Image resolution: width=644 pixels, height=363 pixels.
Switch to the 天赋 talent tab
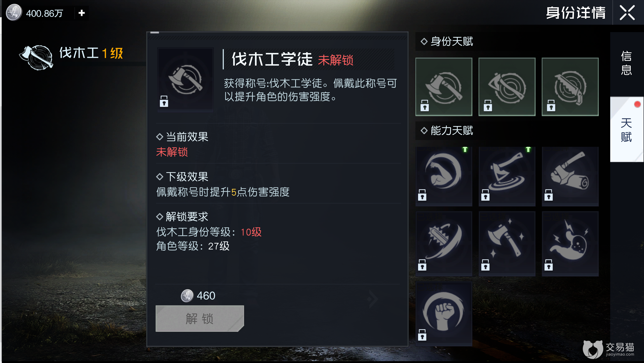pos(626,130)
